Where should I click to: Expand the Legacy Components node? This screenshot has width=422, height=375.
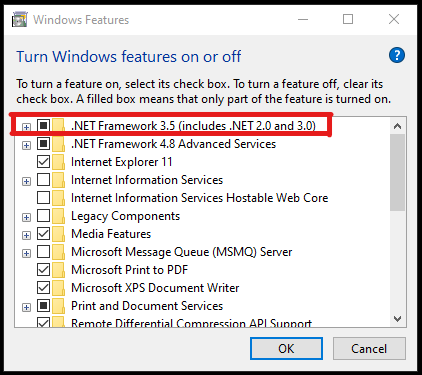(x=26, y=217)
